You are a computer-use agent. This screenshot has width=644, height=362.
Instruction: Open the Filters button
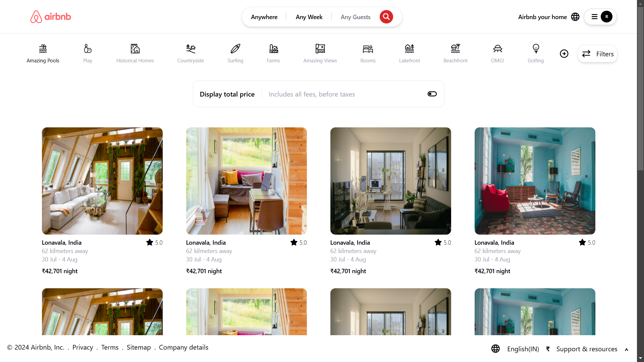pos(597,54)
